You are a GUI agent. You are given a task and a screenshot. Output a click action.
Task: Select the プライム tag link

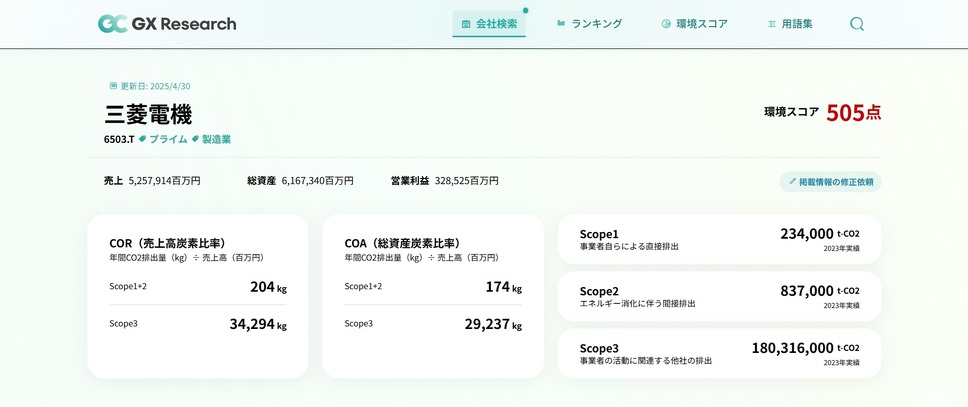[x=163, y=140]
